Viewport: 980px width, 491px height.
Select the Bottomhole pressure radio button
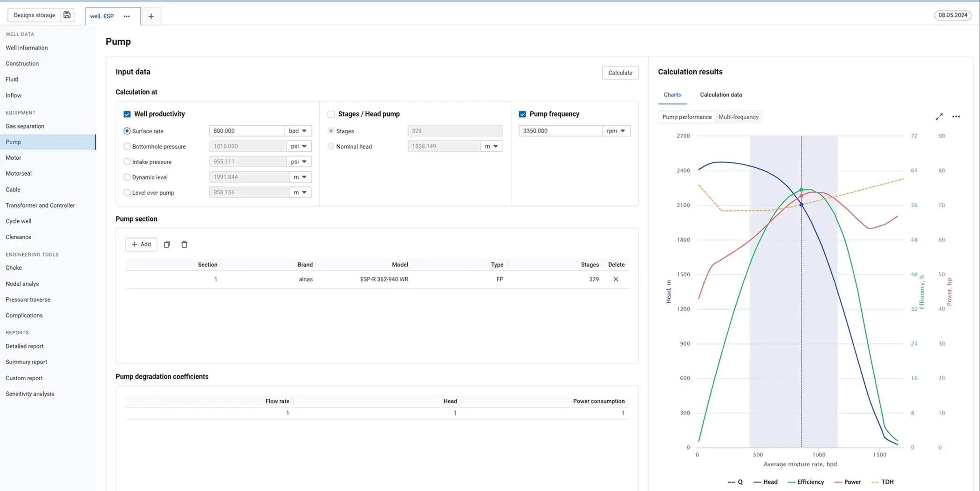coord(127,146)
